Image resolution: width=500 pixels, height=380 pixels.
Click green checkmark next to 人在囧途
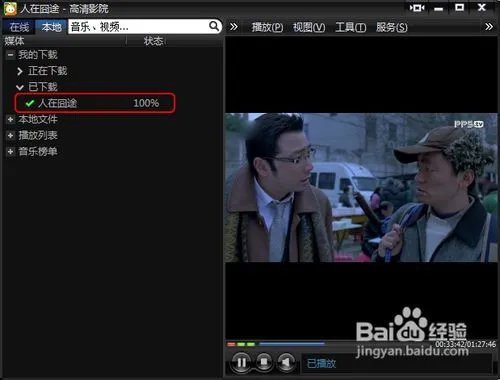(x=30, y=103)
